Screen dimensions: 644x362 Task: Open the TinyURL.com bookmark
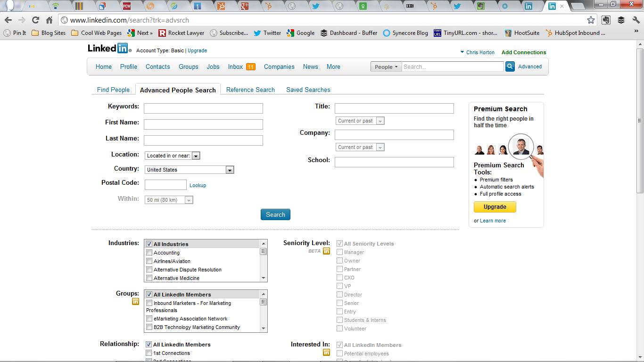pos(465,33)
